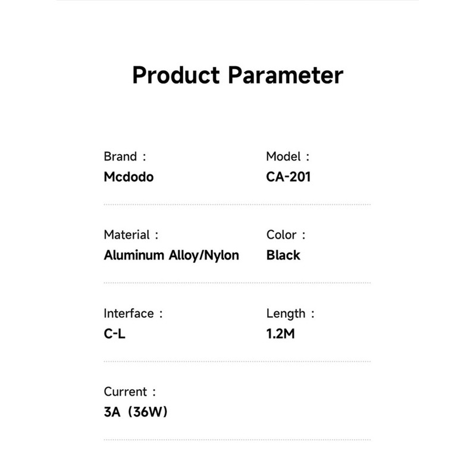Select the Mcdodo brand value
The image size is (476, 476).
pos(129,177)
